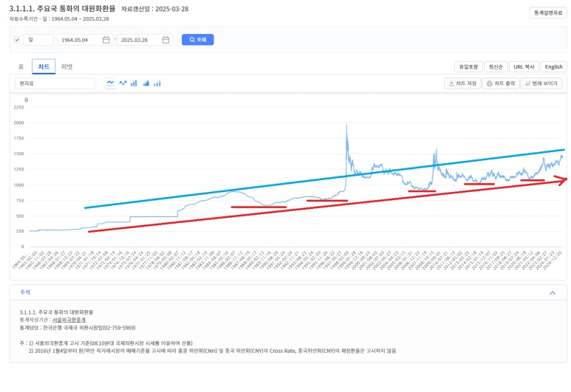571x392 pixels.
Task: Click the 1997 peak on the exchange rate line
Action: coord(346,126)
